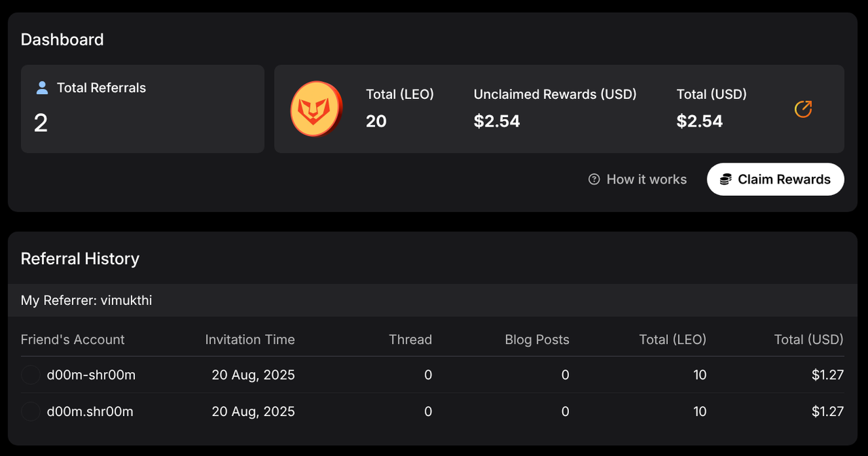Screen dimensions: 868x456
Task: Click the Total (LEO) column header
Action: click(x=672, y=339)
